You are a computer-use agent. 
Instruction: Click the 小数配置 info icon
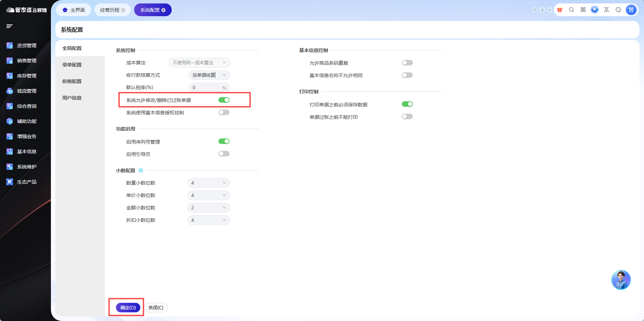point(141,170)
